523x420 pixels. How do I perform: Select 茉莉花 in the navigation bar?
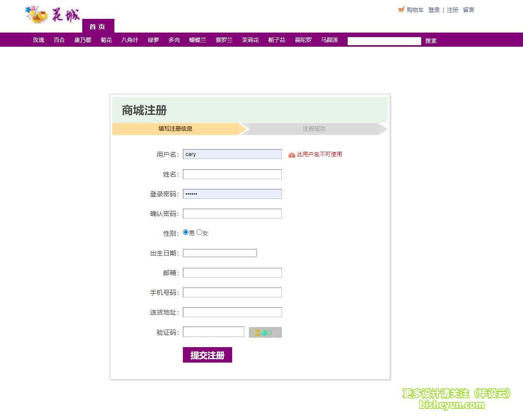tap(250, 39)
